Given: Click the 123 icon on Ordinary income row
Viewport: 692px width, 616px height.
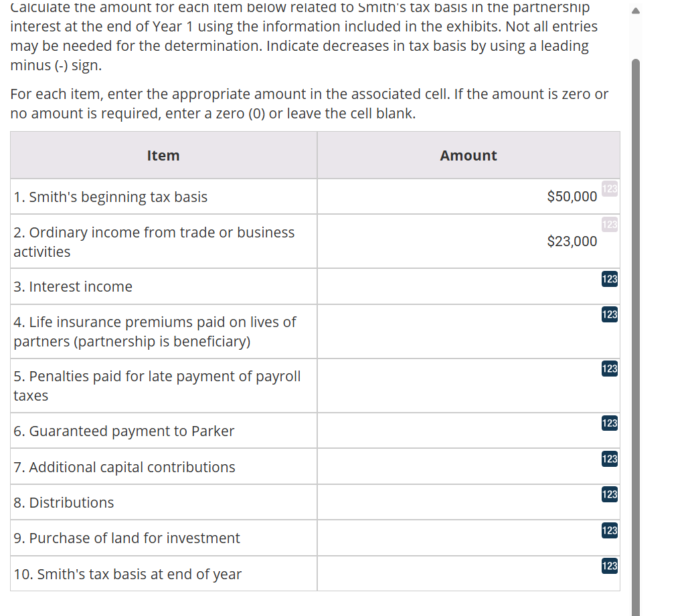Looking at the screenshot, I should (609, 225).
